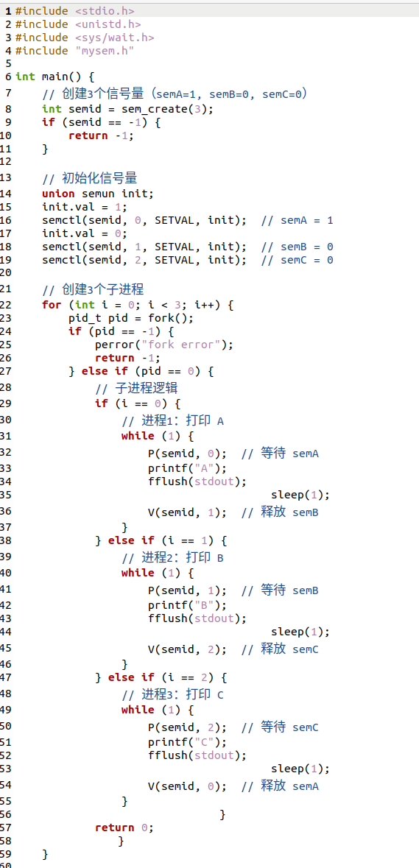The height and width of the screenshot is (868, 419).
Task: Click the 'V(semid, 1);' statement
Action: click(187, 512)
